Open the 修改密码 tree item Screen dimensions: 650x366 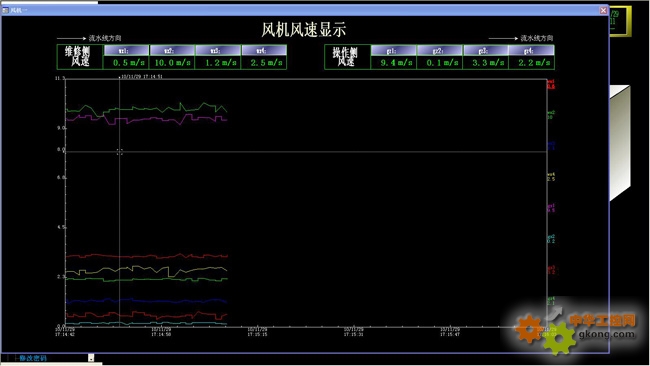pyautogui.click(x=33, y=358)
